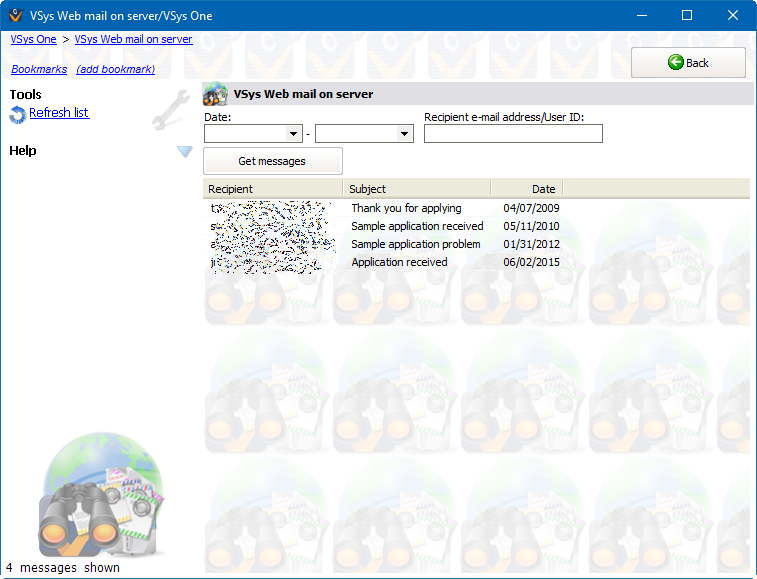This screenshot has height=579, width=757.
Task: Open the Refresh list link
Action: (59, 113)
